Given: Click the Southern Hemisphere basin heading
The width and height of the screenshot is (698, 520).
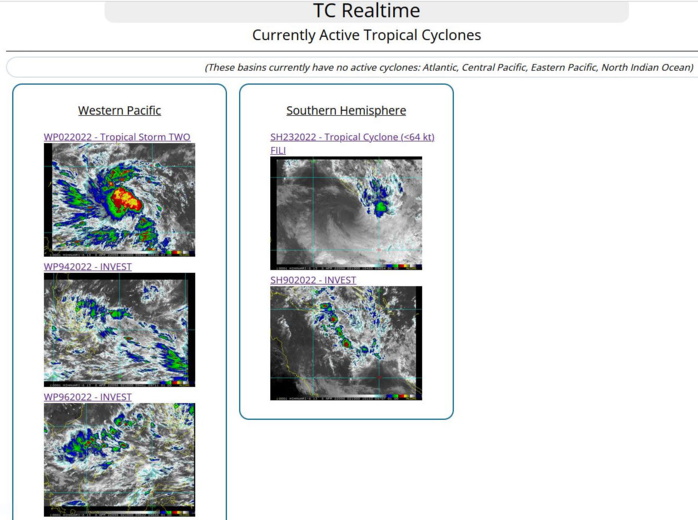Looking at the screenshot, I should (346, 110).
